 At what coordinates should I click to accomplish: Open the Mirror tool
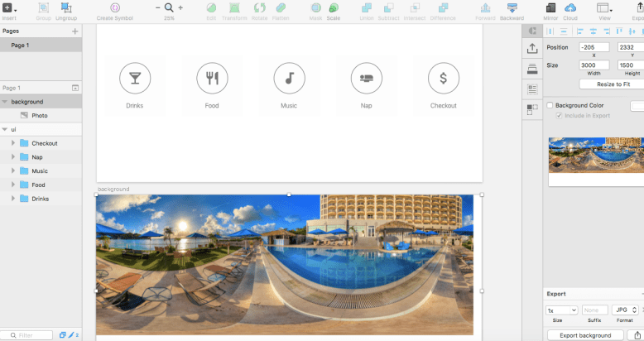(x=550, y=7)
